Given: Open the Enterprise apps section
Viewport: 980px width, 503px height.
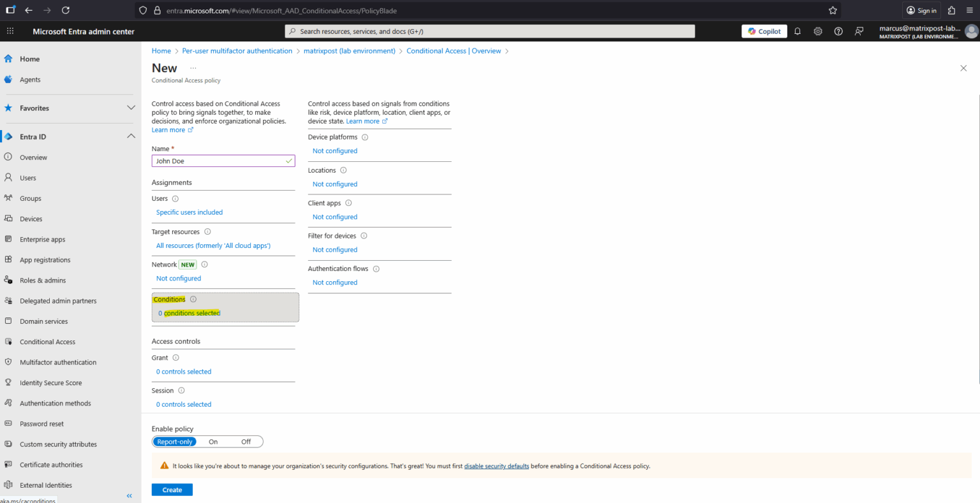Looking at the screenshot, I should pos(52,238).
